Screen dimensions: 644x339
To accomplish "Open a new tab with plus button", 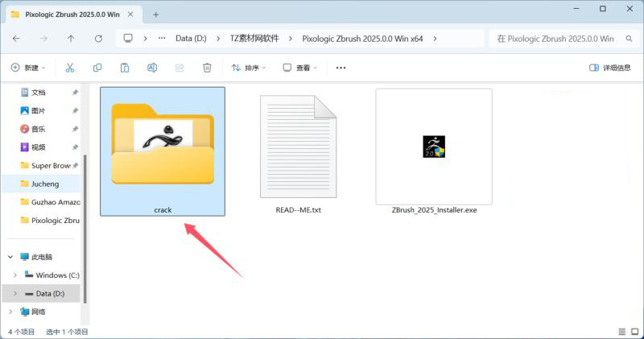I will coord(155,14).
